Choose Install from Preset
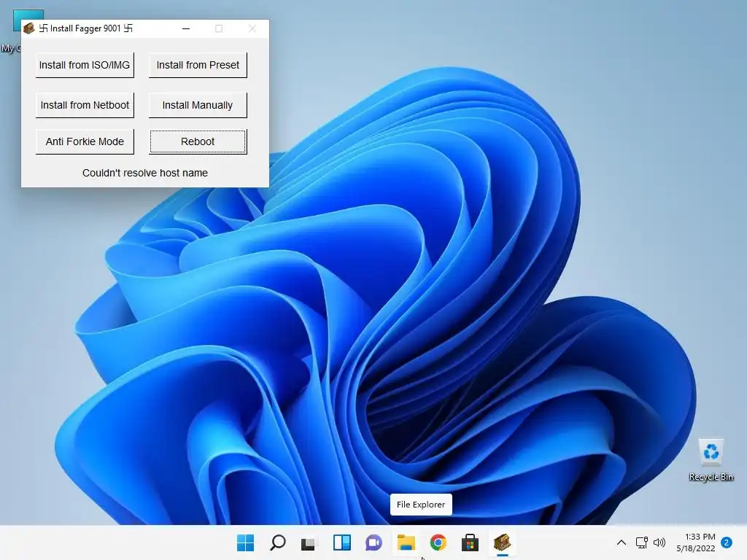The width and height of the screenshot is (747, 560). pyautogui.click(x=198, y=65)
